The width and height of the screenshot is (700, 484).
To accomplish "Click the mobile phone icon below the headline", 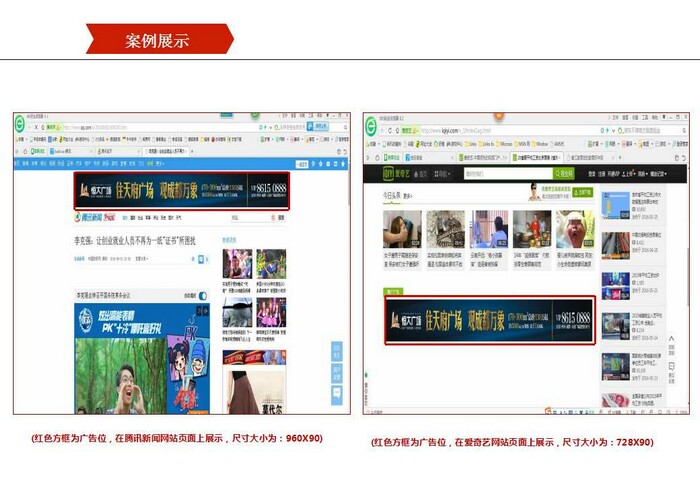I will coord(201,259).
